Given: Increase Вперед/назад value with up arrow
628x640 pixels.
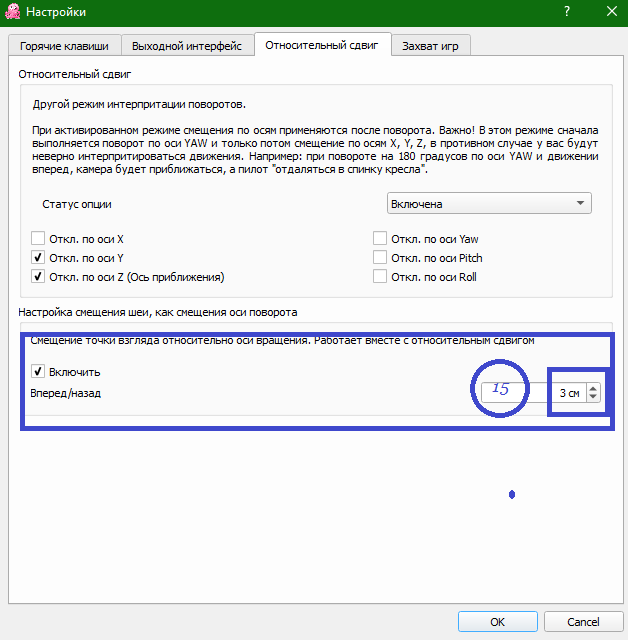Looking at the screenshot, I should coord(593,388).
